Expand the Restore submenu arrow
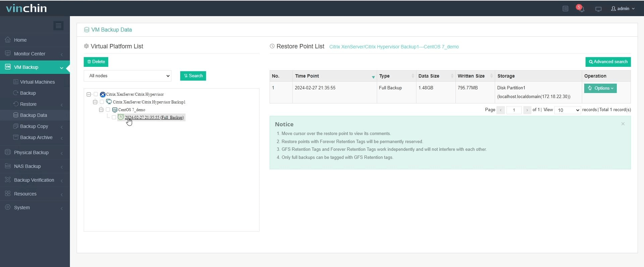644x267 pixels. pyautogui.click(x=62, y=105)
